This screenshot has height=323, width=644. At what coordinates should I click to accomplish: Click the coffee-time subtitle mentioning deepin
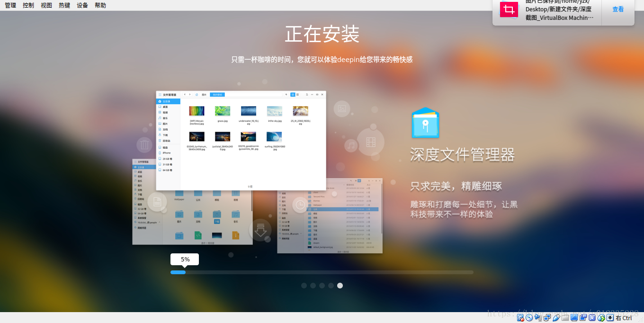[x=322, y=60]
